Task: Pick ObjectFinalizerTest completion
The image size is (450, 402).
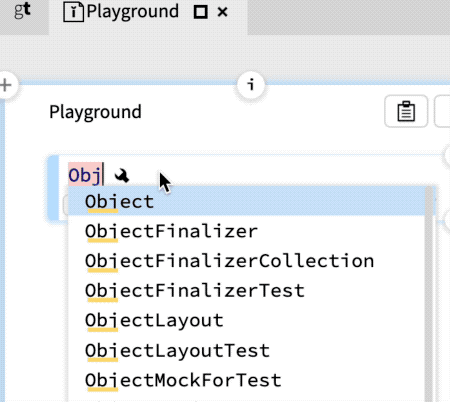Action: coord(247,290)
